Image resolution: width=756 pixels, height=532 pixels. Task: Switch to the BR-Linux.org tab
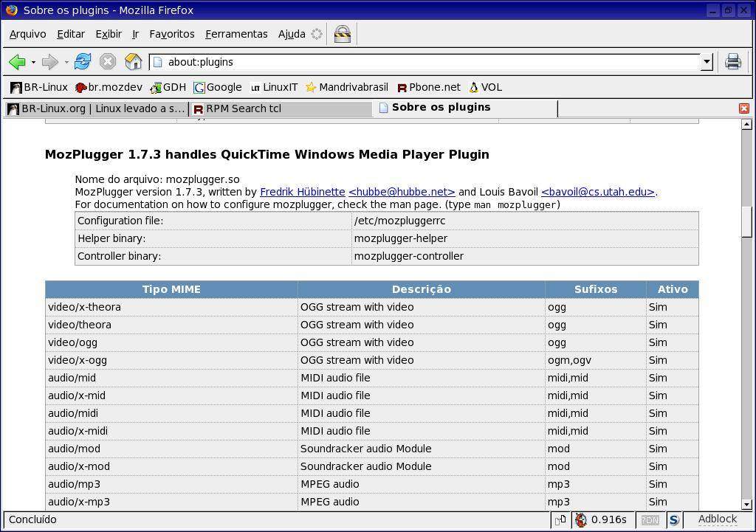(97, 109)
